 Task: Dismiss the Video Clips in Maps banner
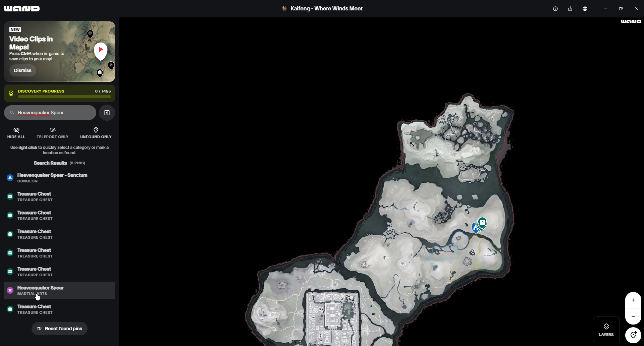tap(23, 70)
